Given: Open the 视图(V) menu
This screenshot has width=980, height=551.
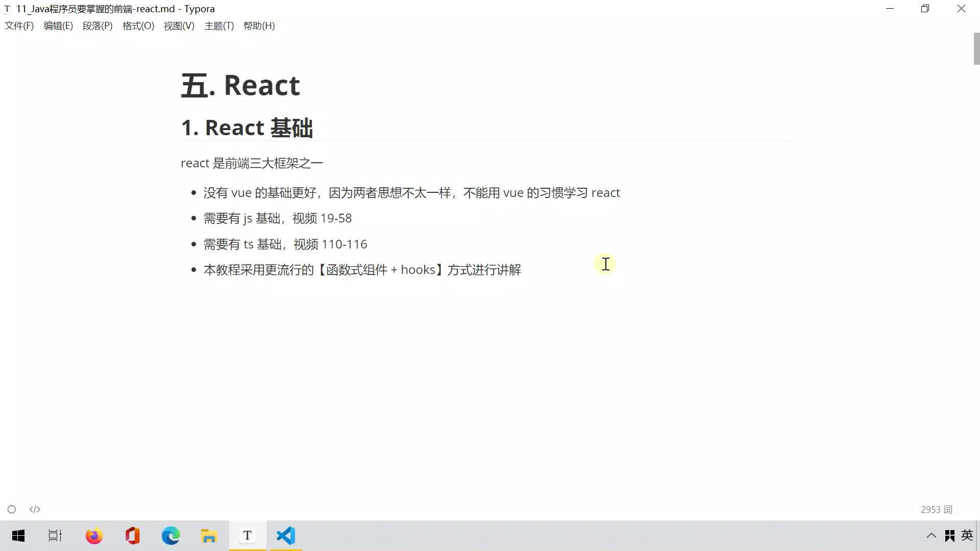Looking at the screenshot, I should [x=179, y=26].
